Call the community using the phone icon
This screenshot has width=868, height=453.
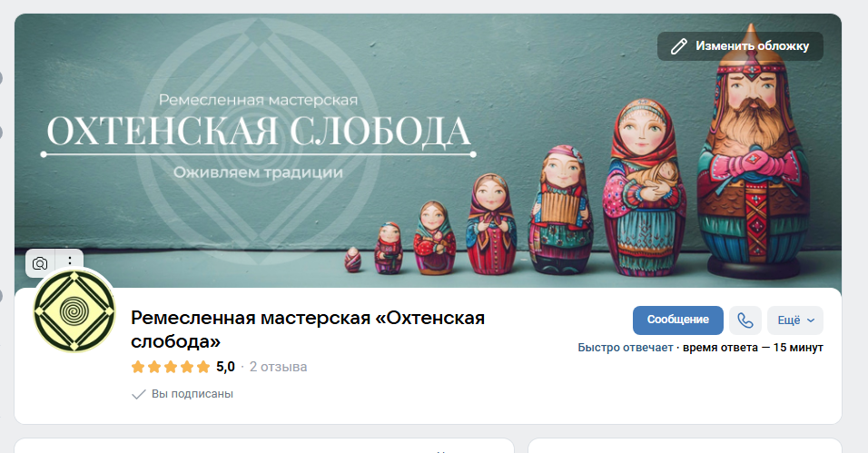[745, 320]
